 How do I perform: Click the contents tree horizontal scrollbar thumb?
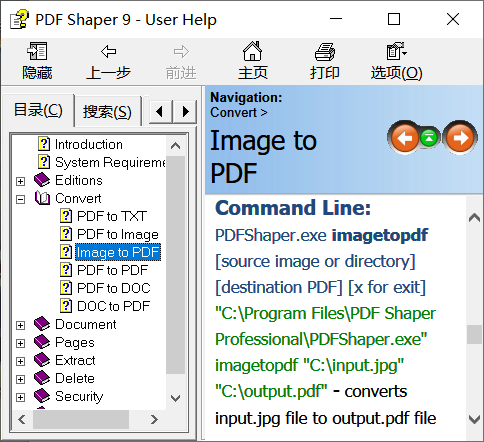click(x=81, y=419)
